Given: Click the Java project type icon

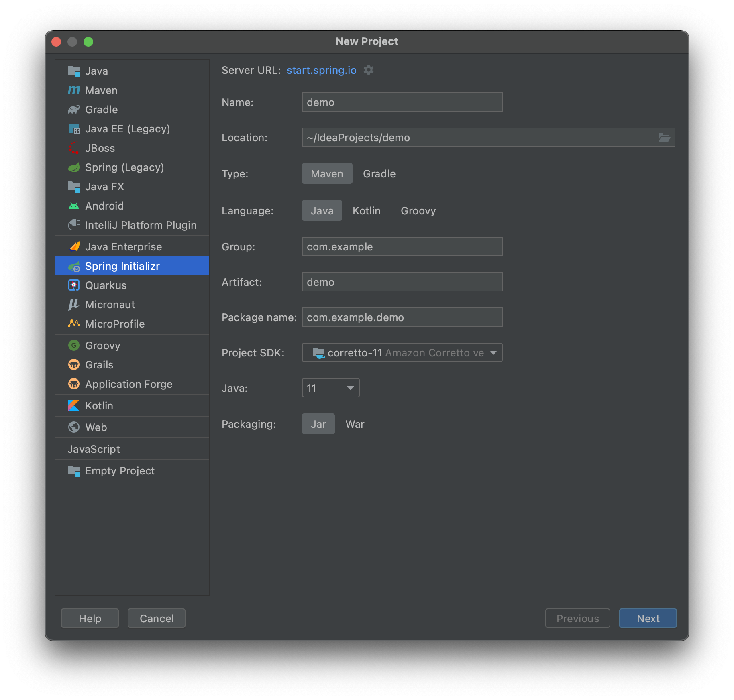Looking at the screenshot, I should (x=74, y=71).
